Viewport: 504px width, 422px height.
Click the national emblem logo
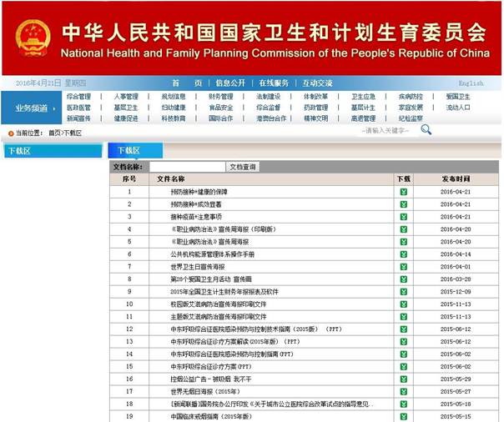[x=33, y=38]
